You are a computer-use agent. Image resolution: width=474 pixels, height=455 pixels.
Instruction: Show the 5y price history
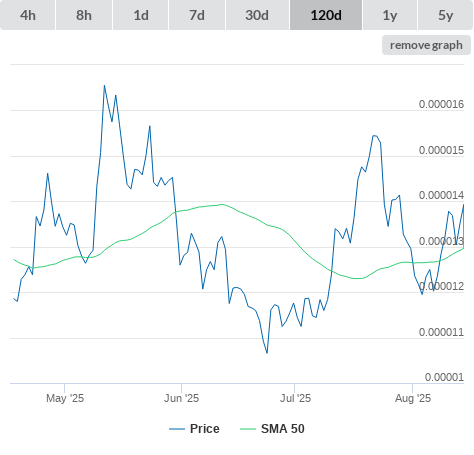(x=446, y=15)
